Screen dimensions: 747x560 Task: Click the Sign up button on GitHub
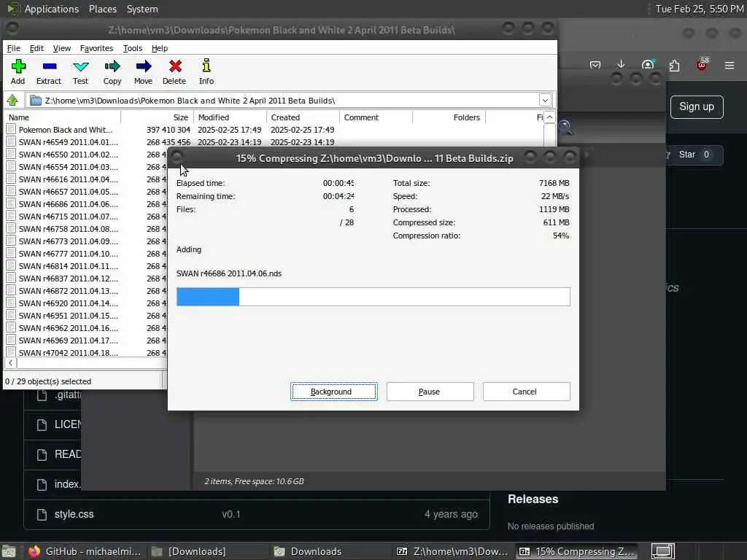point(697,106)
